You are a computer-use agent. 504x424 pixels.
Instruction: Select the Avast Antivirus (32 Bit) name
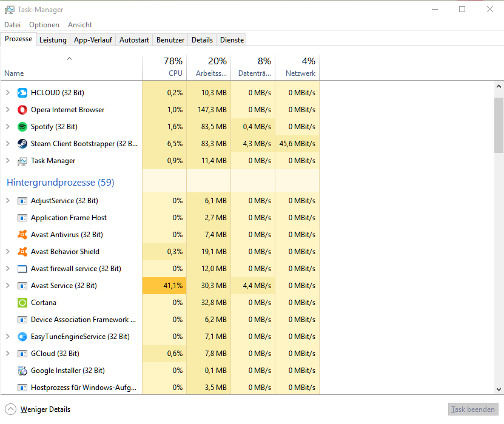click(67, 235)
